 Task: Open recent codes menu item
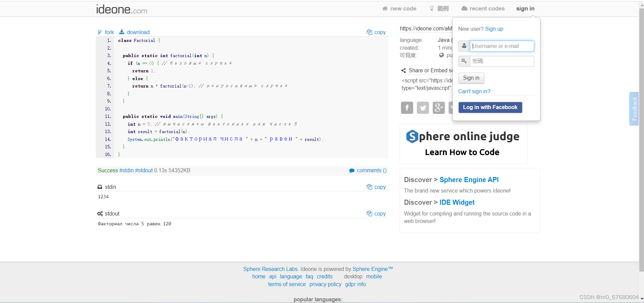pyautogui.click(x=483, y=8)
